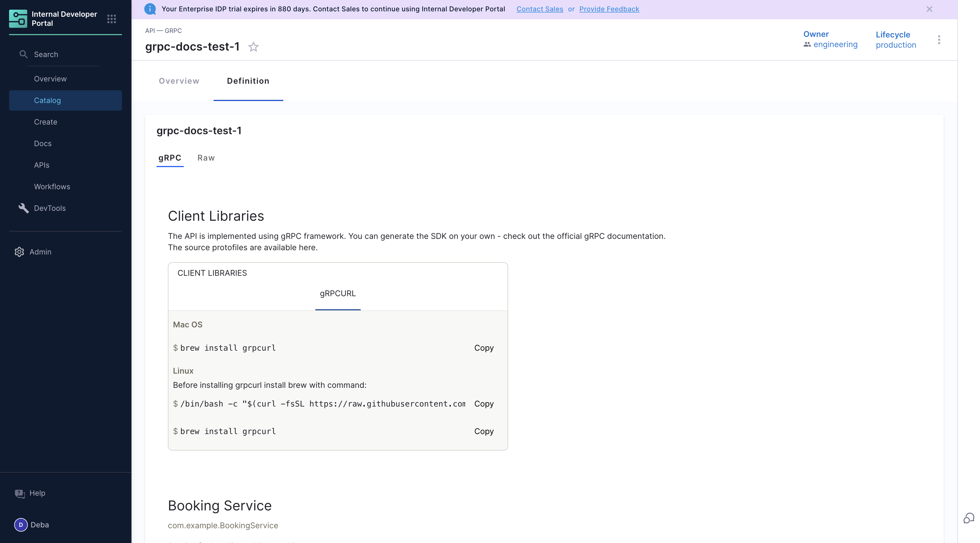Switch to the Overview tab

[x=179, y=81]
